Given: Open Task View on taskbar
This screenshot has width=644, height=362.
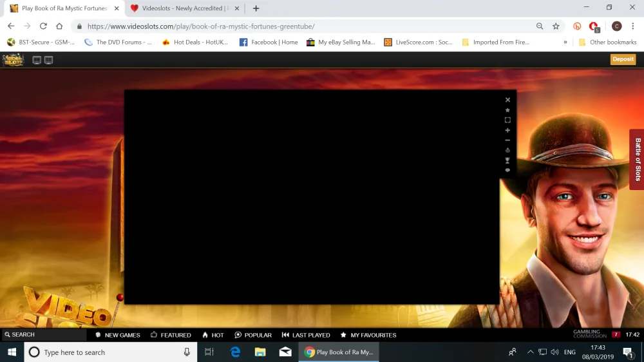Looking at the screenshot, I should [209, 352].
